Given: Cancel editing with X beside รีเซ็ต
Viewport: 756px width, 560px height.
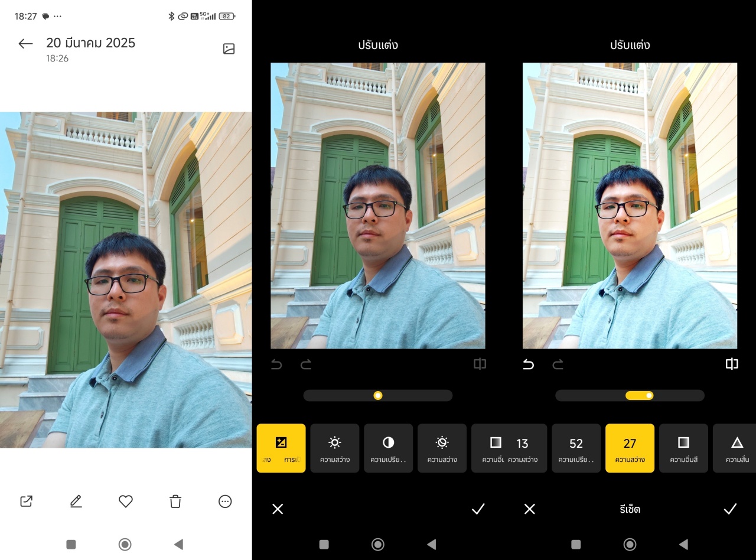Looking at the screenshot, I should click(530, 509).
